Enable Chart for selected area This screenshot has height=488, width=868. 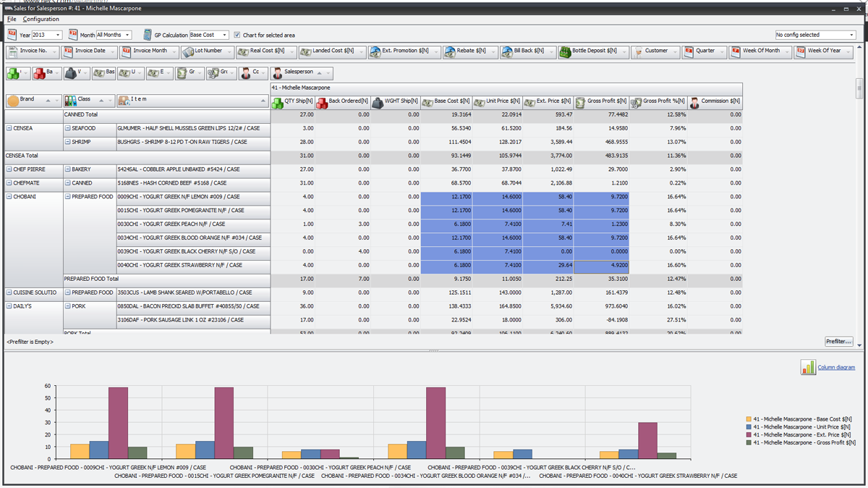pyautogui.click(x=237, y=35)
